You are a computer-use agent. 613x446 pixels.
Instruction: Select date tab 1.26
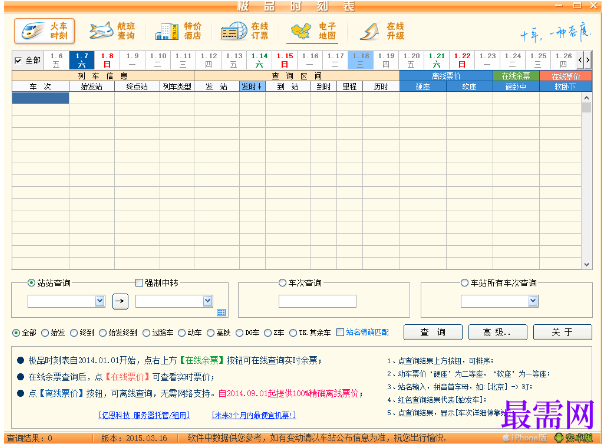[x=563, y=60]
